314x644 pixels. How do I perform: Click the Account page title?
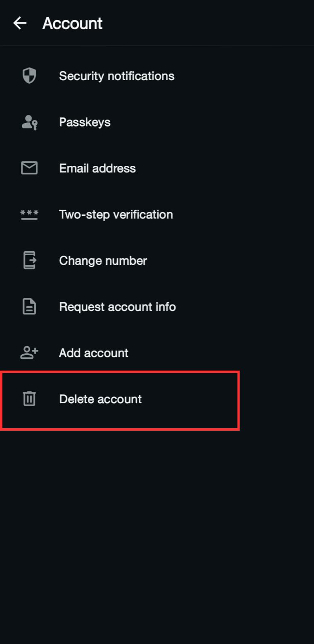click(x=72, y=23)
